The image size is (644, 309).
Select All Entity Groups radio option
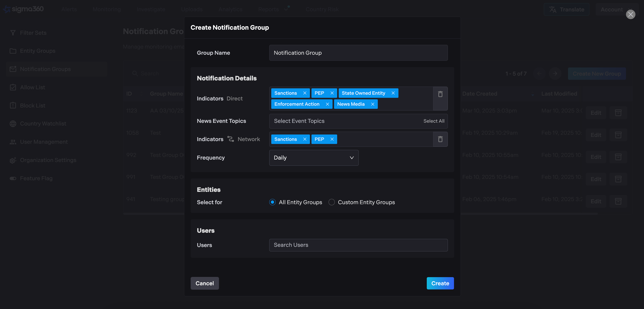pyautogui.click(x=272, y=202)
